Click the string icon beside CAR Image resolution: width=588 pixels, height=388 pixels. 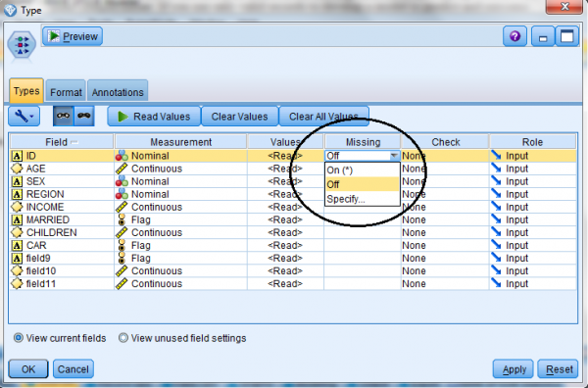tap(17, 246)
